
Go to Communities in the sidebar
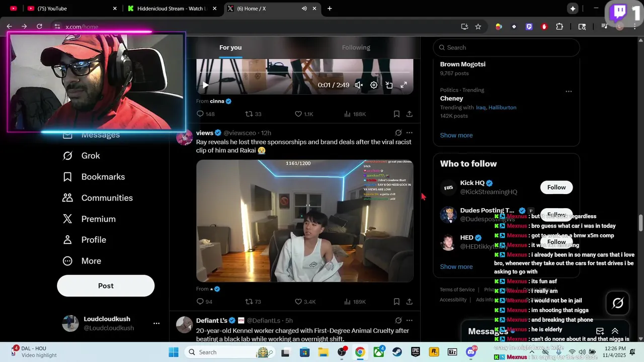tap(98, 198)
